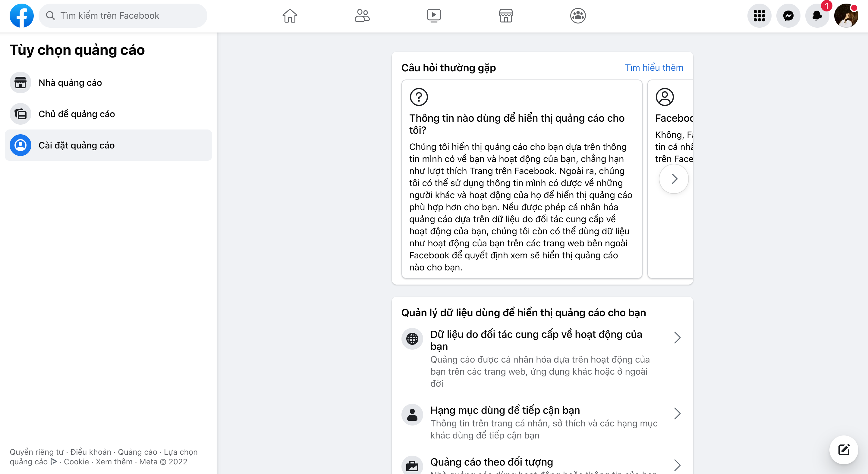The height and width of the screenshot is (474, 868).
Task: Click user profile avatar icon
Action: (x=848, y=15)
